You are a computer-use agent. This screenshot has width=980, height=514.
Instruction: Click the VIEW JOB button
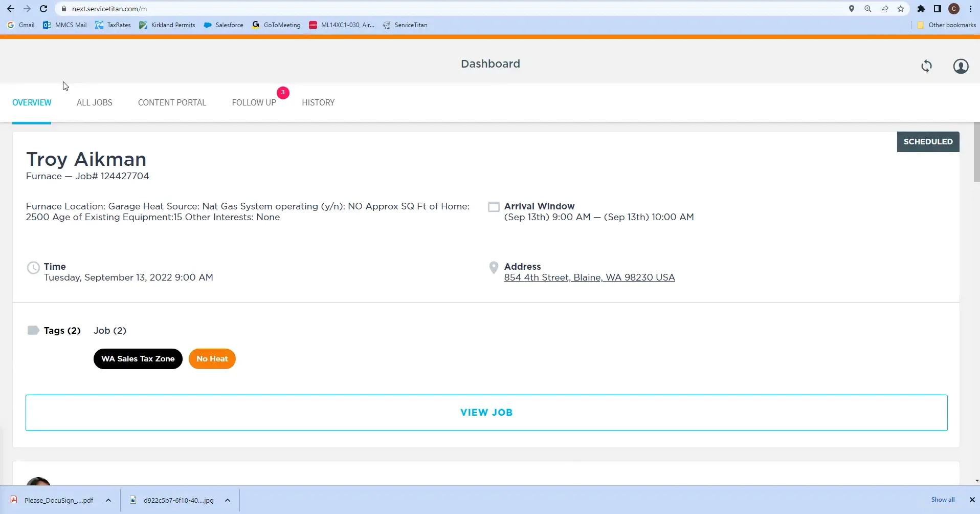[486, 412]
